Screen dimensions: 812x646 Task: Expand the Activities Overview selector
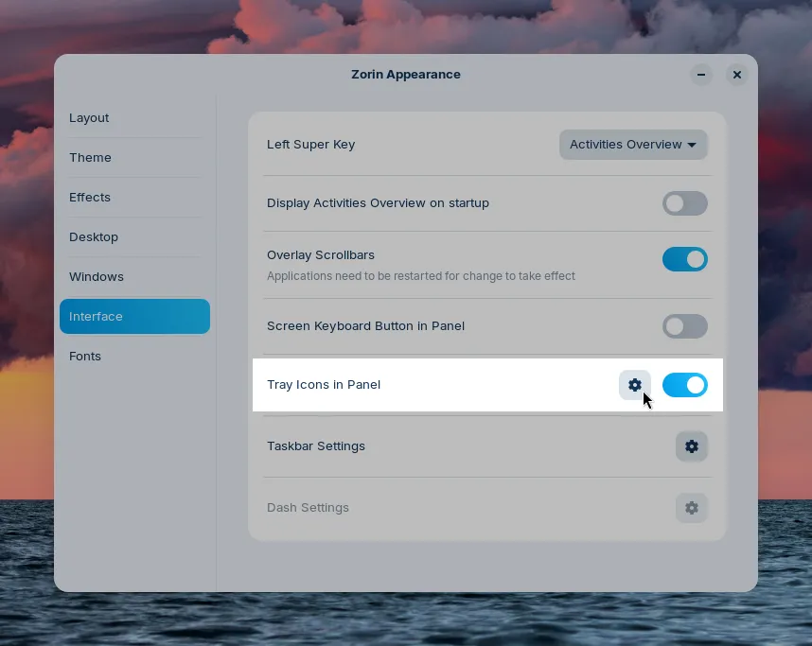[x=632, y=144]
